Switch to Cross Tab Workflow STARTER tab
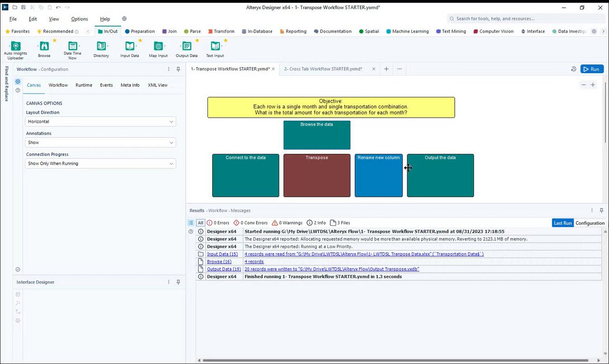Screen dimensions: 609x364 click(x=323, y=69)
